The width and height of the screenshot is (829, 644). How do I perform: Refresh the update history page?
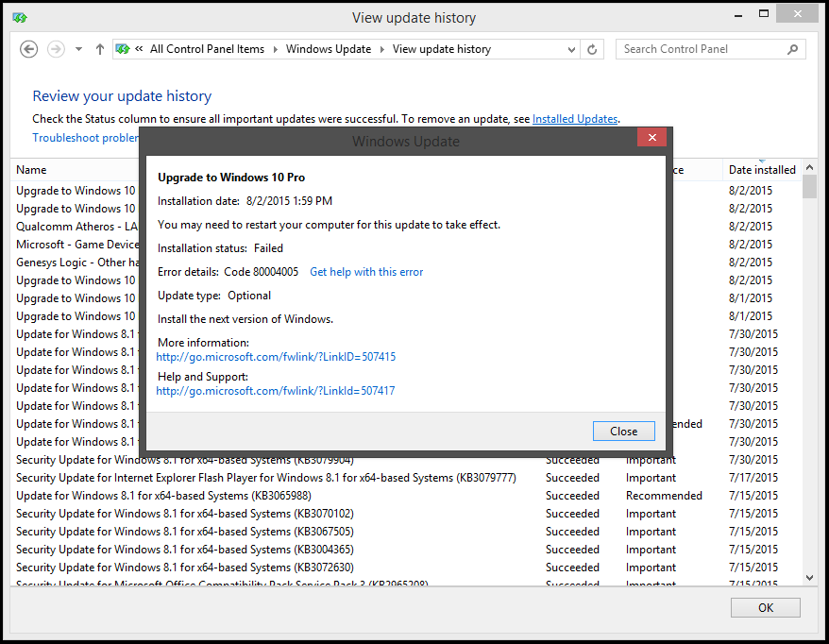(x=592, y=50)
